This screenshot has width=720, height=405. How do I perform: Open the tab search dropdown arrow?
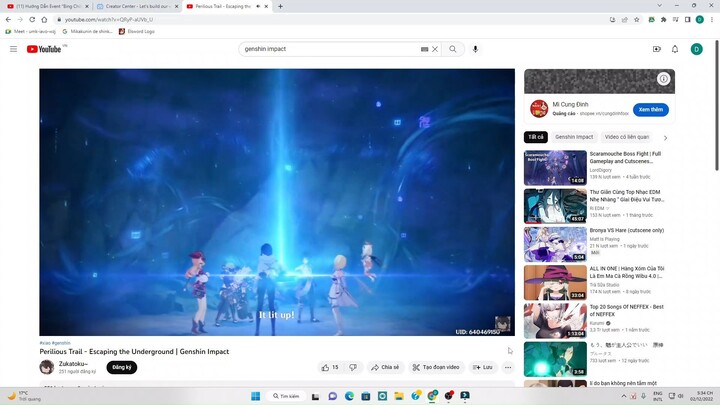pyautogui.click(x=659, y=6)
